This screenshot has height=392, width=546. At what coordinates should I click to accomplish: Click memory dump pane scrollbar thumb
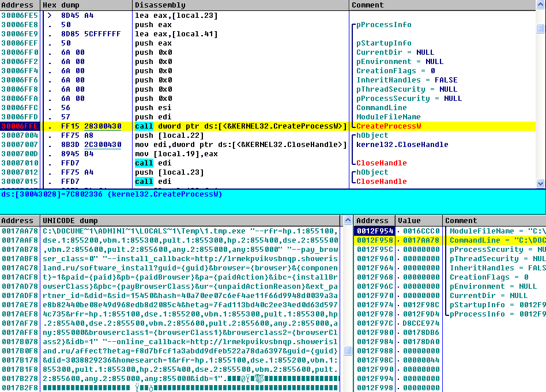click(348, 350)
